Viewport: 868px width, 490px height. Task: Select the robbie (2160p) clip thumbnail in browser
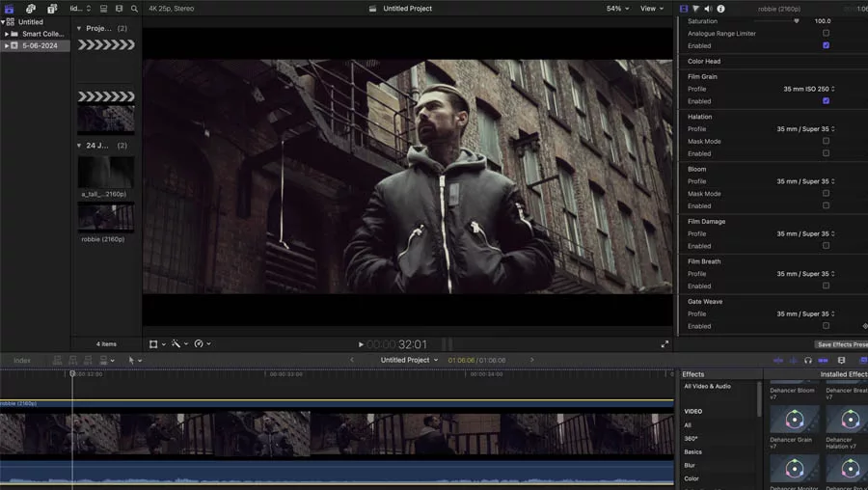click(106, 217)
